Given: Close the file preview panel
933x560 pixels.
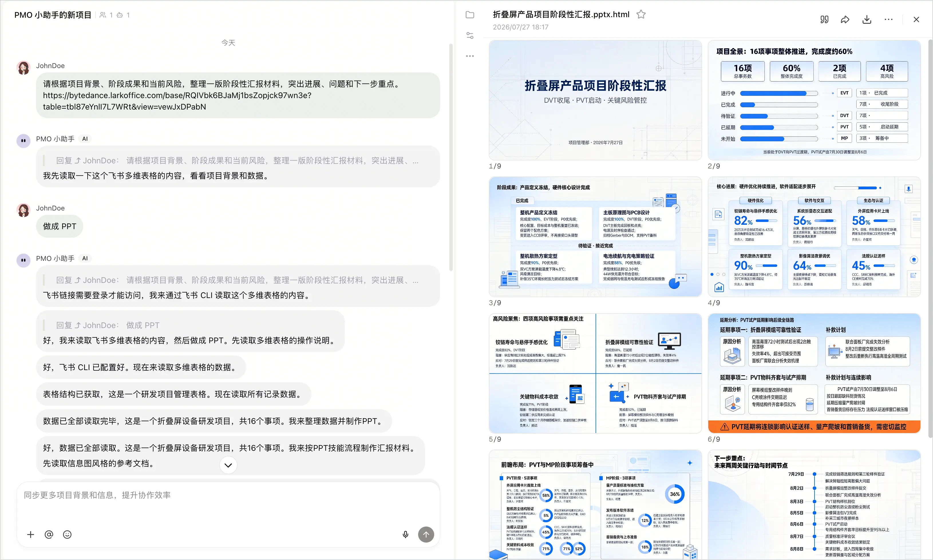Looking at the screenshot, I should pyautogui.click(x=916, y=19).
